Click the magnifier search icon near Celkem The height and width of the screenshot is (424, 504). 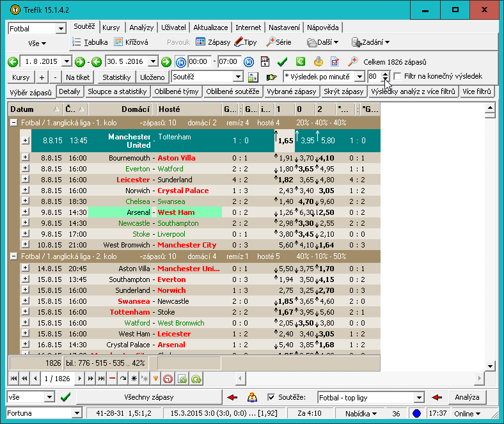coord(352,61)
